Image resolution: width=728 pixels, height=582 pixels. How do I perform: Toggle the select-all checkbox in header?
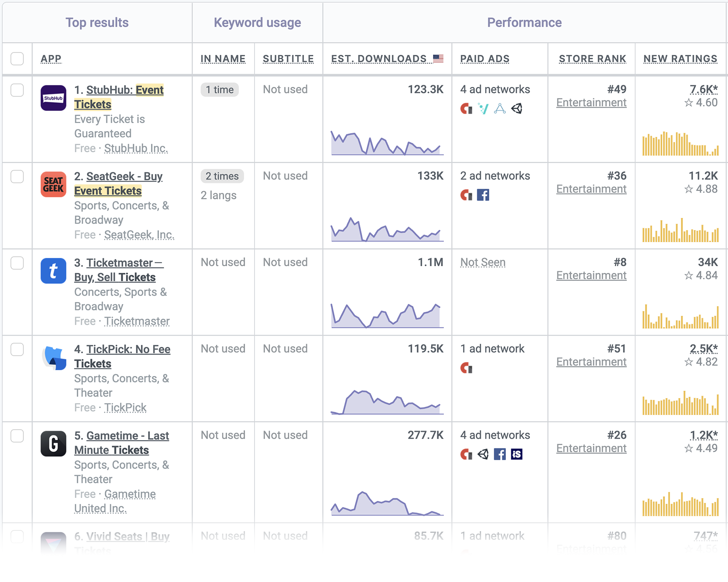[x=17, y=59]
